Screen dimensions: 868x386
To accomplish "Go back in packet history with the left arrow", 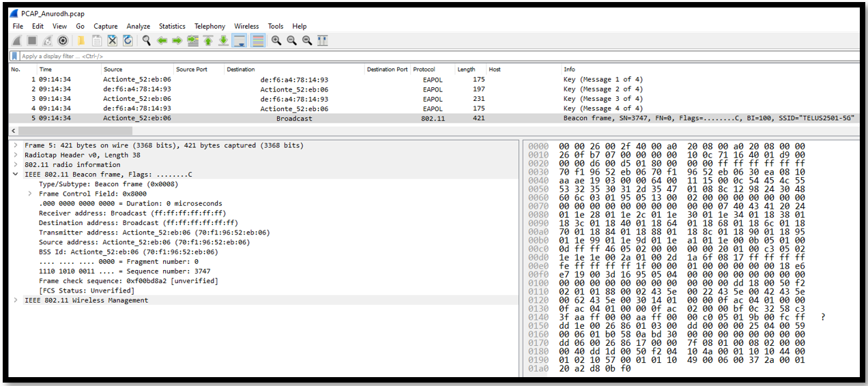I will coord(162,41).
